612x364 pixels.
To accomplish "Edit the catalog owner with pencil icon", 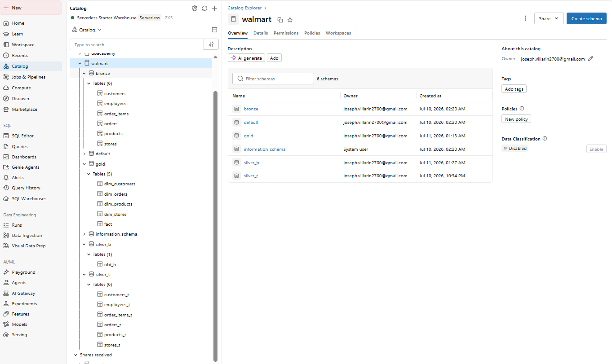I will (590, 59).
